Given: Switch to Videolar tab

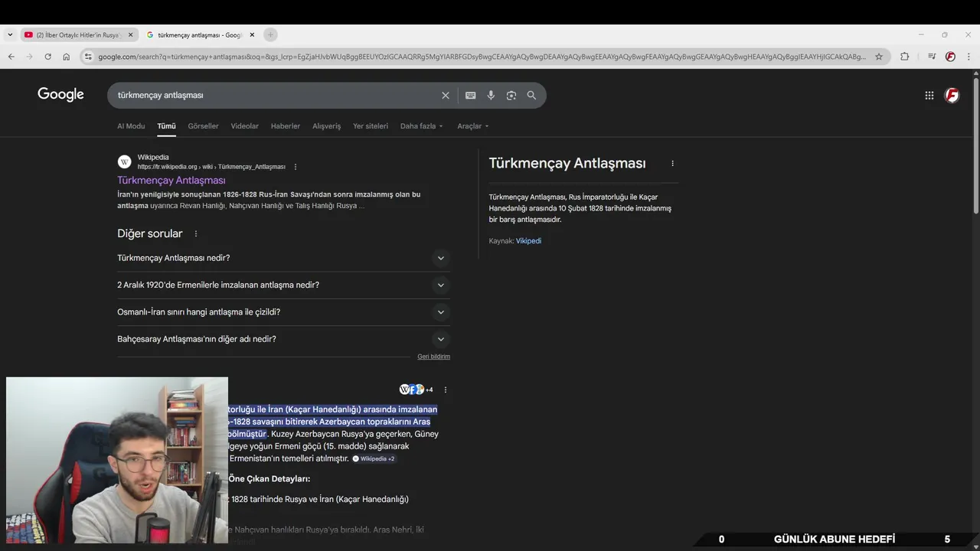Looking at the screenshot, I should coord(244,126).
